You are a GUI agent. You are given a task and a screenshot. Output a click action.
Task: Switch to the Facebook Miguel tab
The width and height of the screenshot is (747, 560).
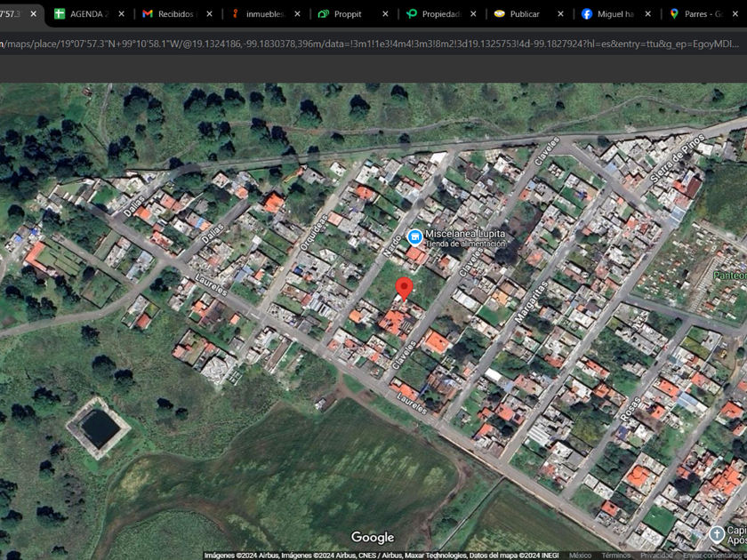tap(614, 14)
